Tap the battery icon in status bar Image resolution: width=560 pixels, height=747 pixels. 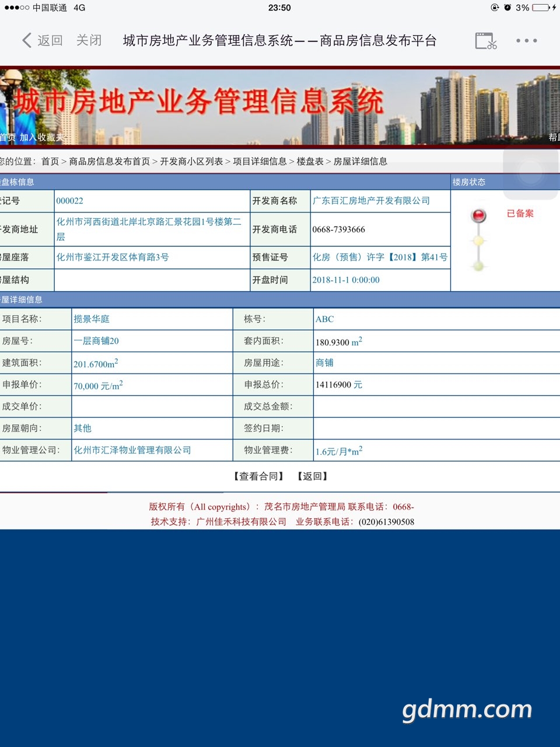click(x=541, y=8)
